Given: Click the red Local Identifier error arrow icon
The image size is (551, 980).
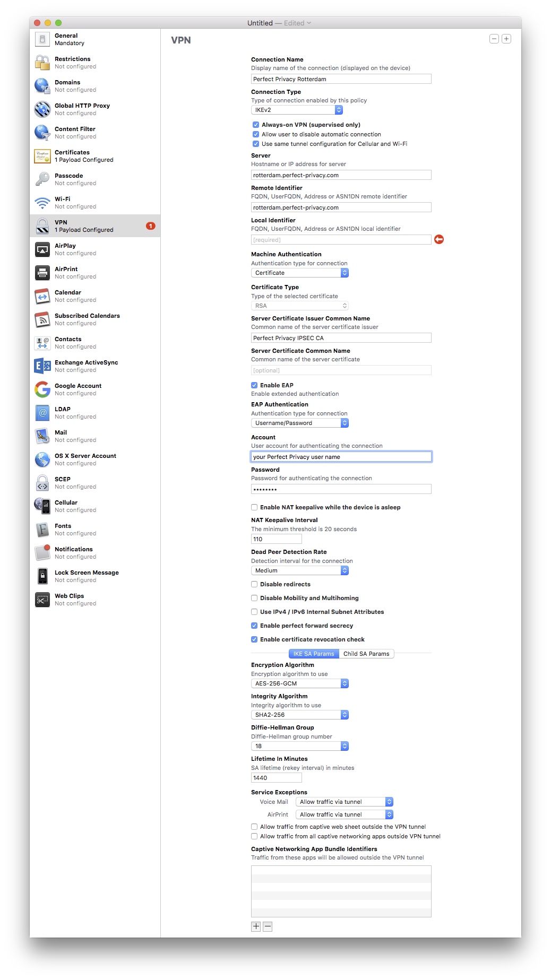Looking at the screenshot, I should click(x=439, y=240).
